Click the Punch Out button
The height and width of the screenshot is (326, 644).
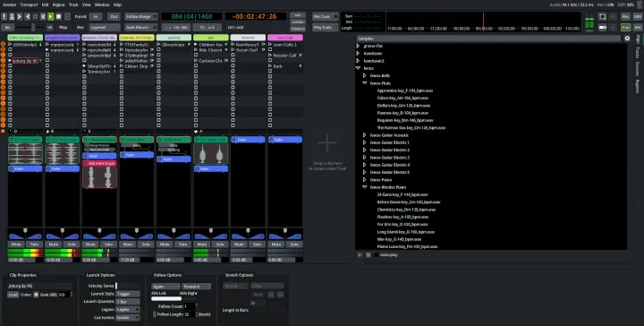[x=114, y=16]
